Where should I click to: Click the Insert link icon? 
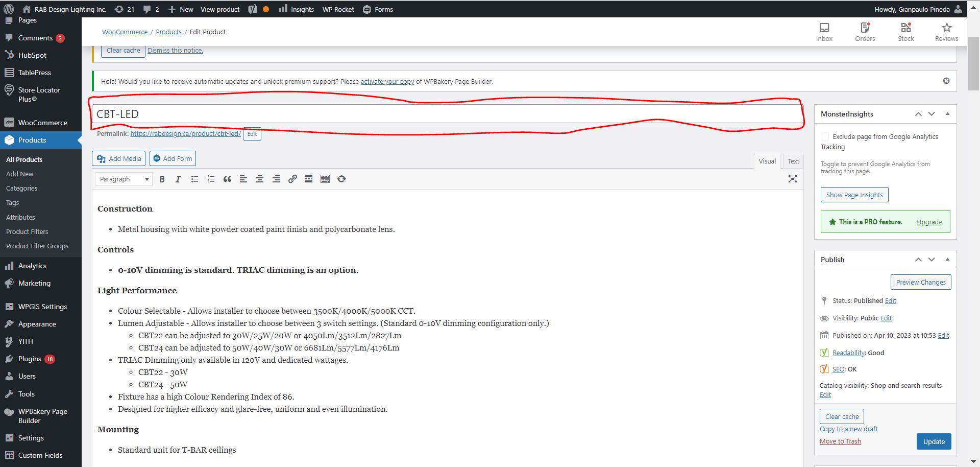pos(292,179)
